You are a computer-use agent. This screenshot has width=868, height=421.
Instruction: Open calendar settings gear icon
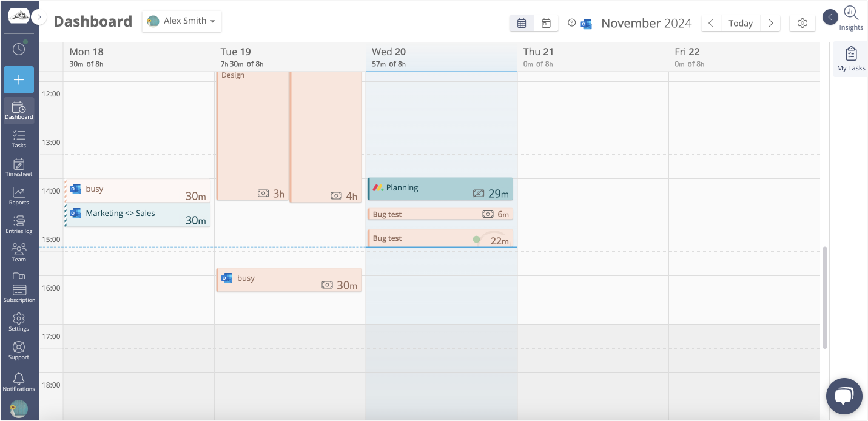[802, 23]
